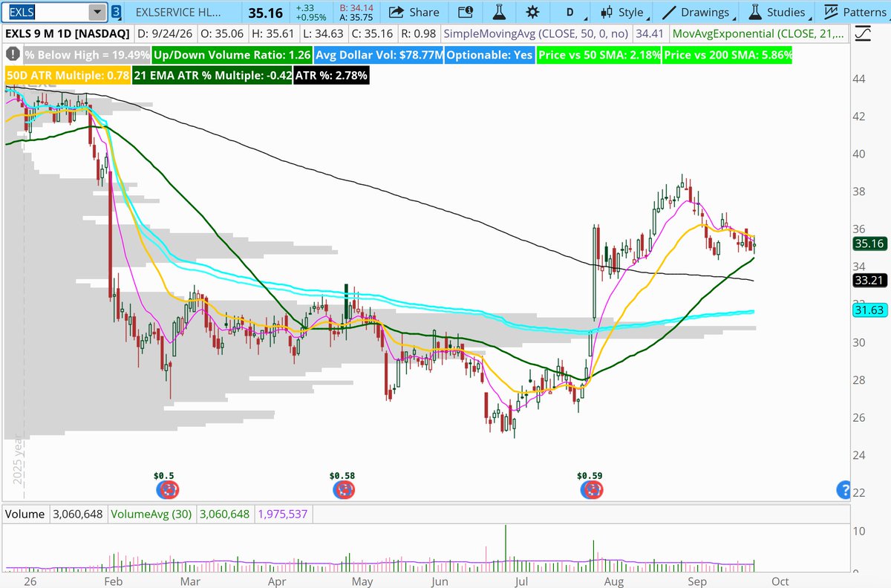Click the EXLSERVICE HL... company name
Viewport: 891px width, 588px height.
point(178,12)
